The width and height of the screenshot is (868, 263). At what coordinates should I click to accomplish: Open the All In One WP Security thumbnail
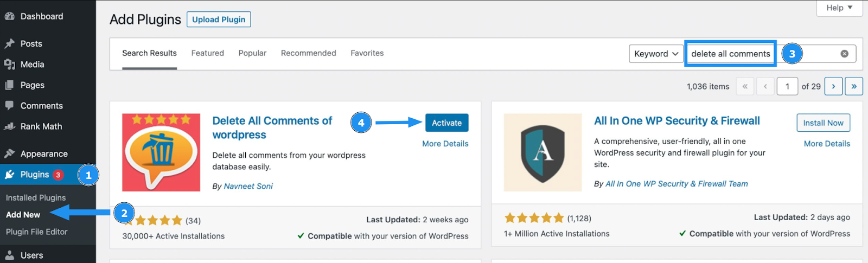click(x=542, y=152)
